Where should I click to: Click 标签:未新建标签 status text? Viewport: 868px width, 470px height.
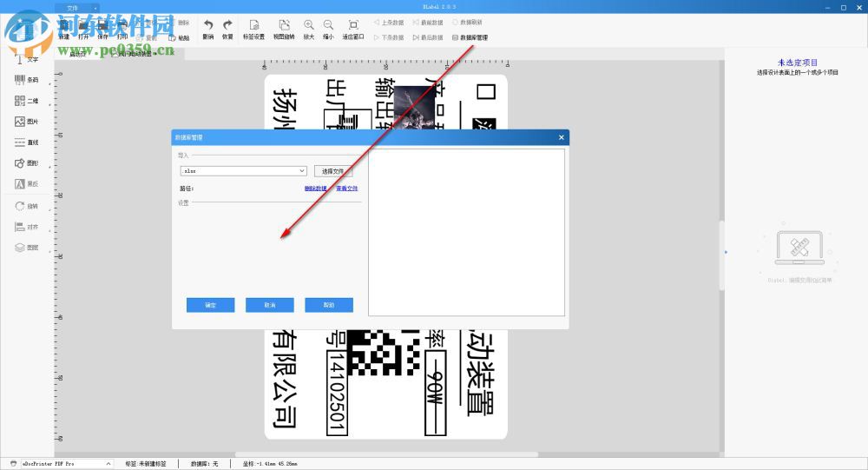tap(146, 463)
